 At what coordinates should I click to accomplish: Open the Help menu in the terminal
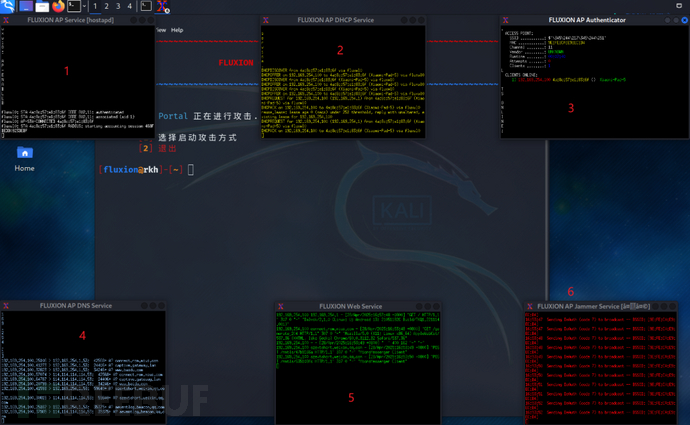click(x=177, y=30)
